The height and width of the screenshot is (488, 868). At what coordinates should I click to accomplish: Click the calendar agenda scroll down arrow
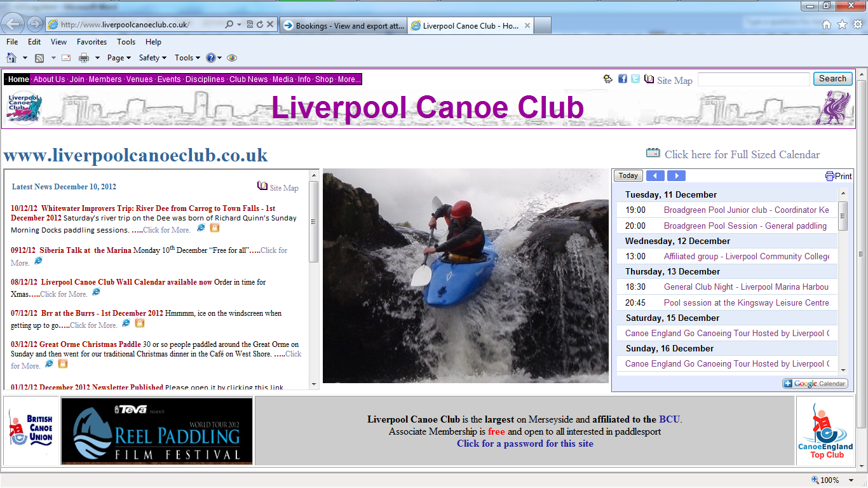843,370
